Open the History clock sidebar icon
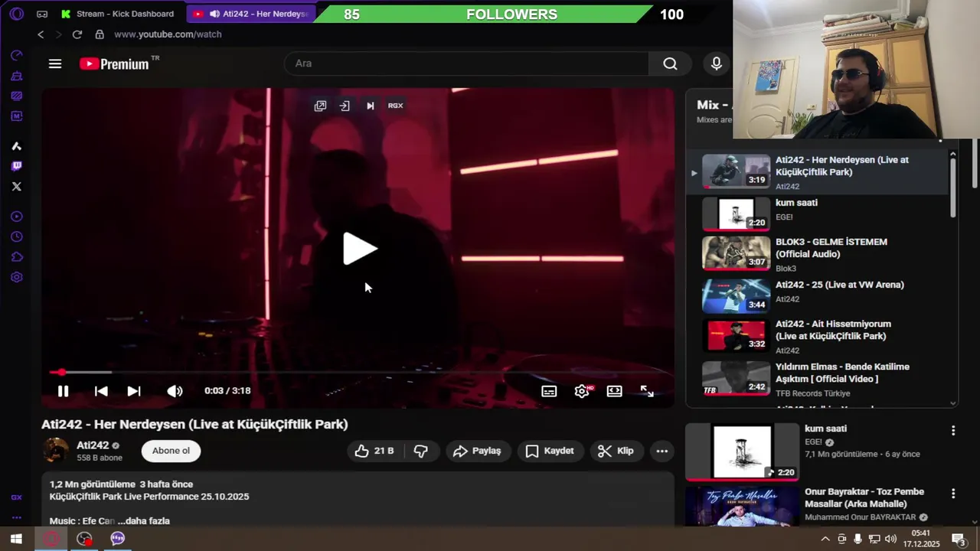The height and width of the screenshot is (551, 980). pos(17,237)
